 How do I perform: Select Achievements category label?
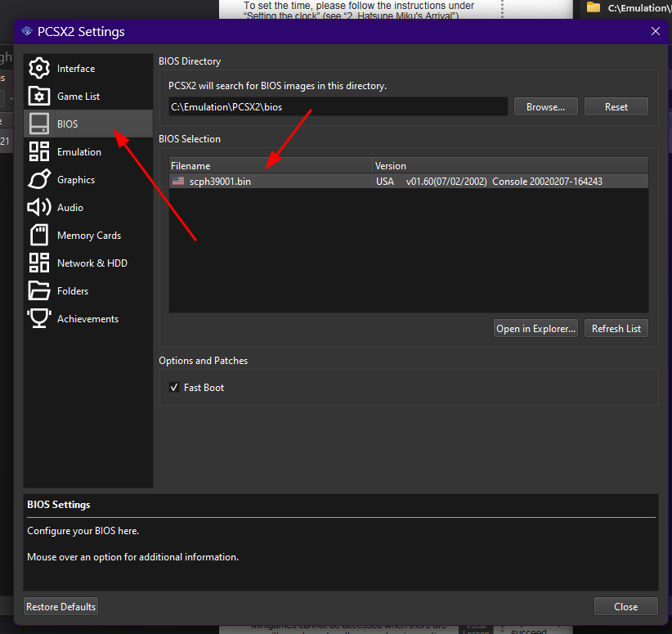pyautogui.click(x=87, y=319)
